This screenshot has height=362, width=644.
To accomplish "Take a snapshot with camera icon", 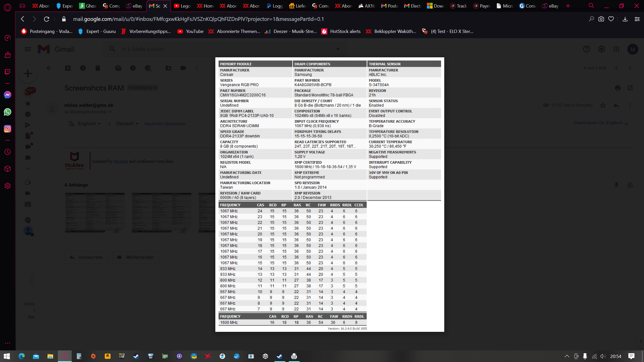I will 601,19.
